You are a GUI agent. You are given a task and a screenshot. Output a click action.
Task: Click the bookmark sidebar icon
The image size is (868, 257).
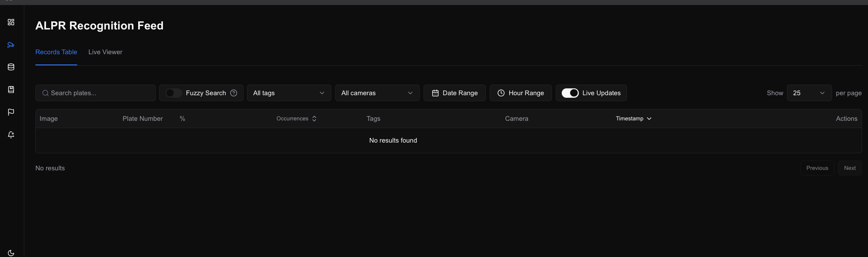(11, 90)
